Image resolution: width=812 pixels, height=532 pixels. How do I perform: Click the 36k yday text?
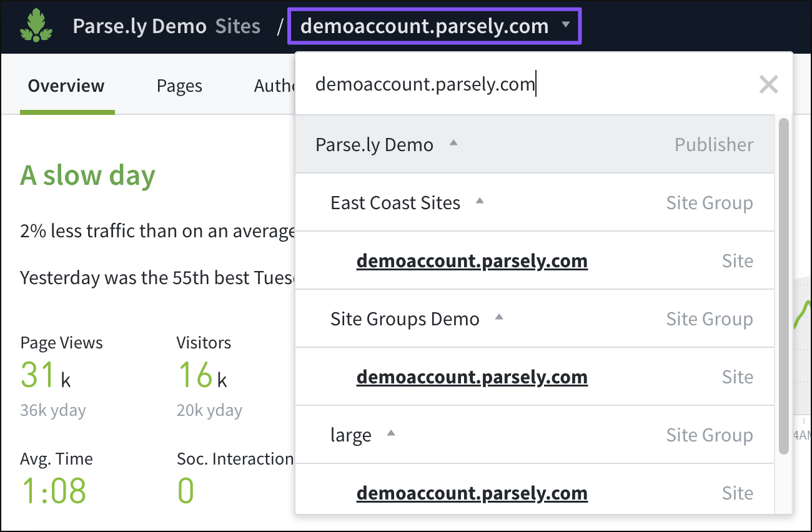(x=53, y=410)
